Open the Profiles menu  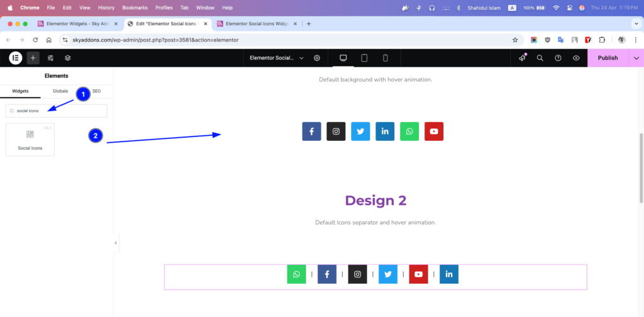click(164, 8)
